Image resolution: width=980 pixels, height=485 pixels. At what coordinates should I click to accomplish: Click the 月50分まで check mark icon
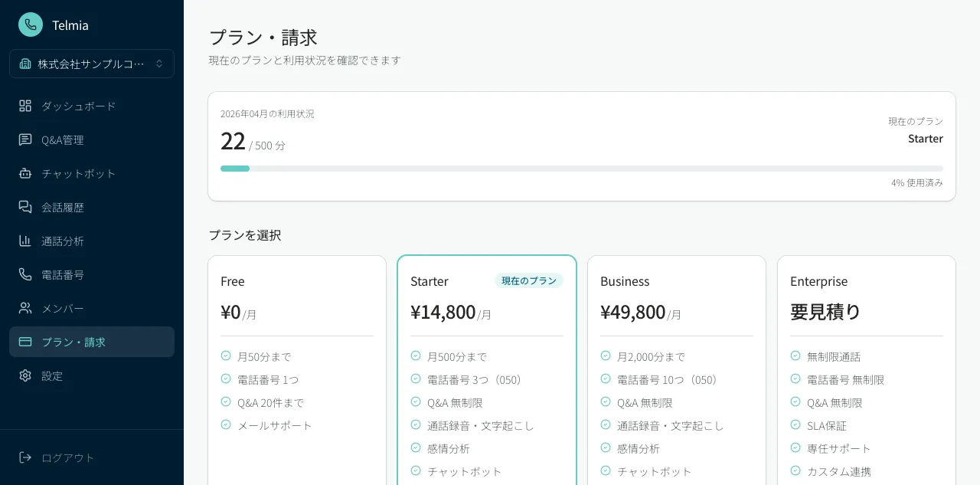(226, 356)
